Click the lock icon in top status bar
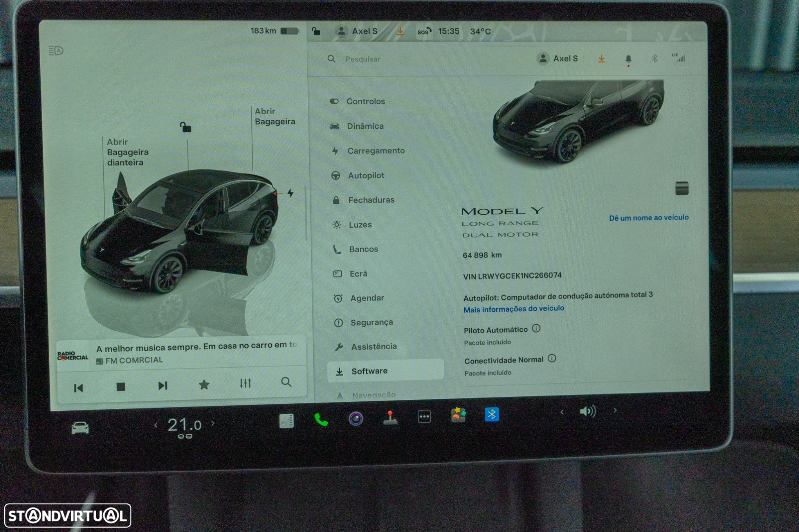Screen dimensions: 799x532 point(316,31)
